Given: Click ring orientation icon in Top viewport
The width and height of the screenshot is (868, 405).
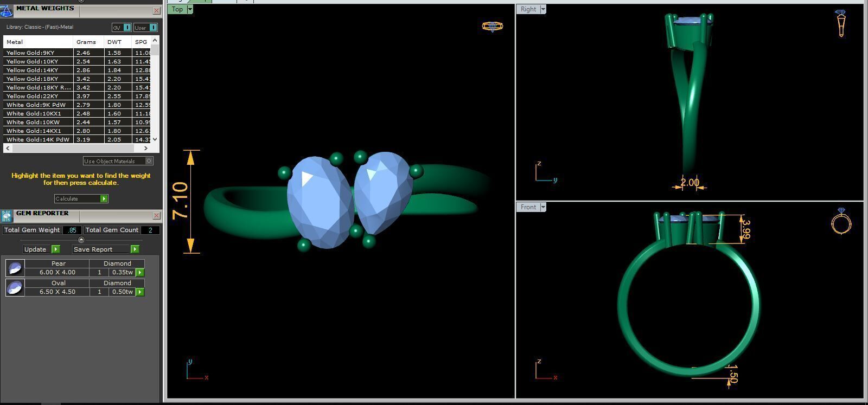Looking at the screenshot, I should [x=492, y=26].
